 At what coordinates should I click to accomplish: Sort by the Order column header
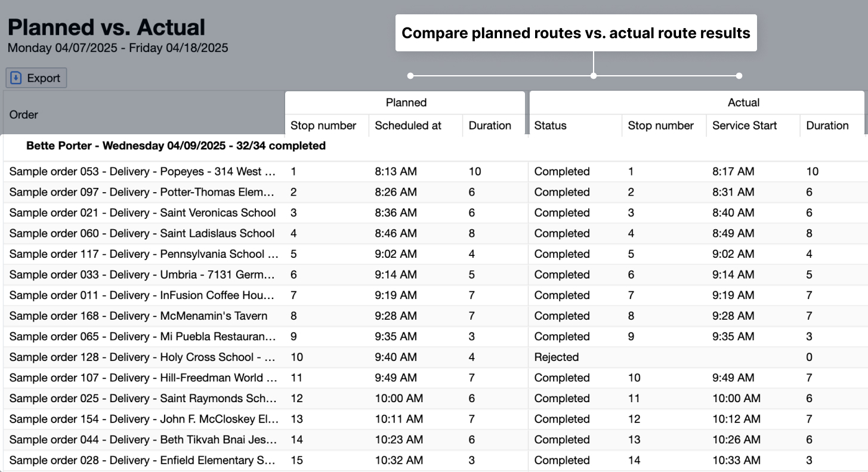coord(23,115)
